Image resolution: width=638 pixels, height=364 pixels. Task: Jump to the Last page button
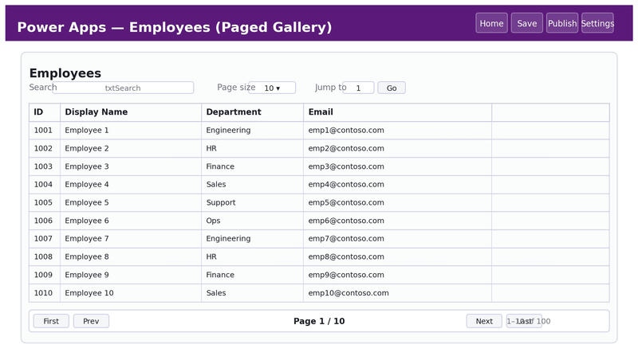tap(524, 321)
